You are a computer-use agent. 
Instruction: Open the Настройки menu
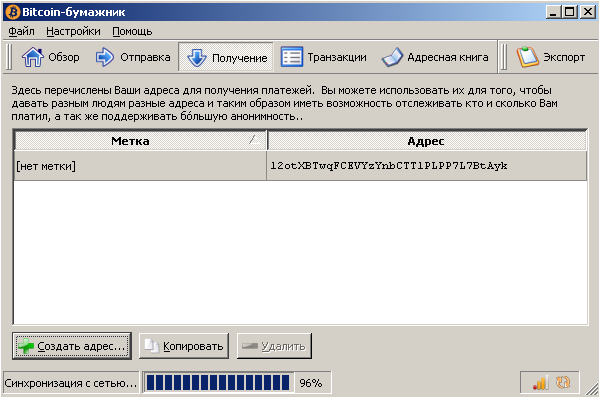pos(73,31)
